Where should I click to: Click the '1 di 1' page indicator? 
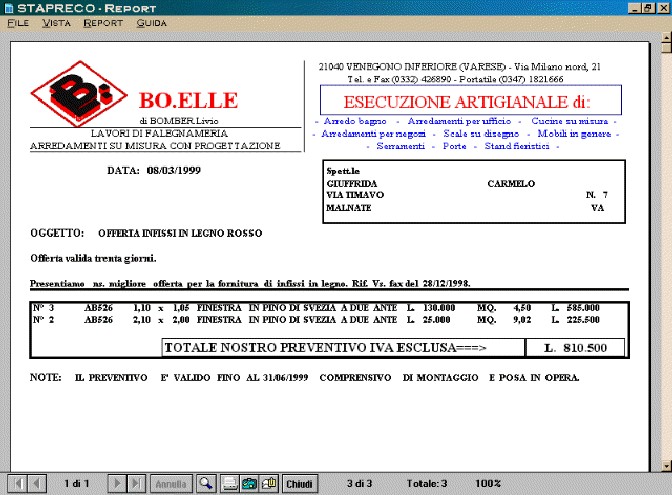[76, 484]
